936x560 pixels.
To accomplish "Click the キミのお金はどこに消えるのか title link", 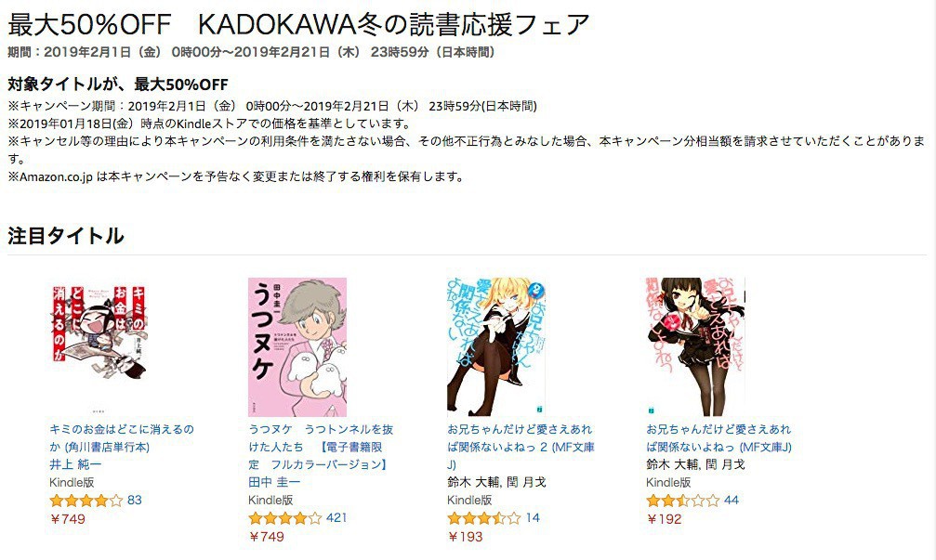I will tap(122, 437).
